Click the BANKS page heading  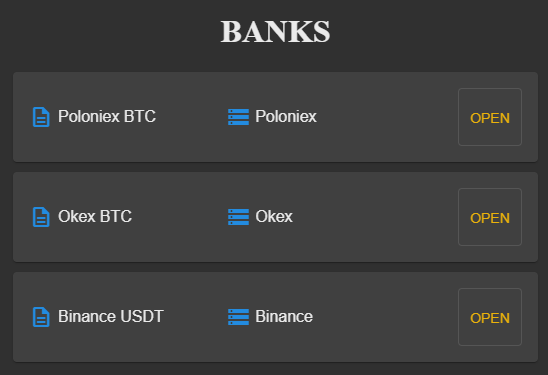click(x=275, y=32)
